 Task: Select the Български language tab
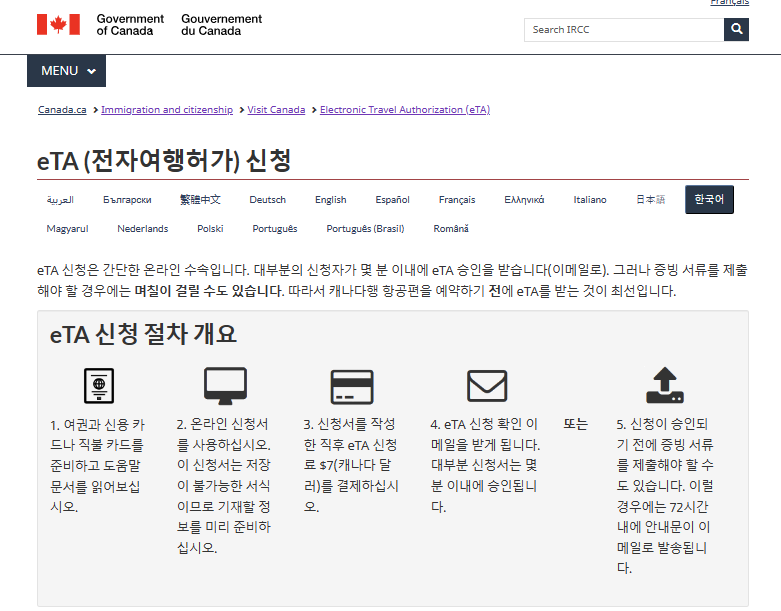(x=128, y=200)
